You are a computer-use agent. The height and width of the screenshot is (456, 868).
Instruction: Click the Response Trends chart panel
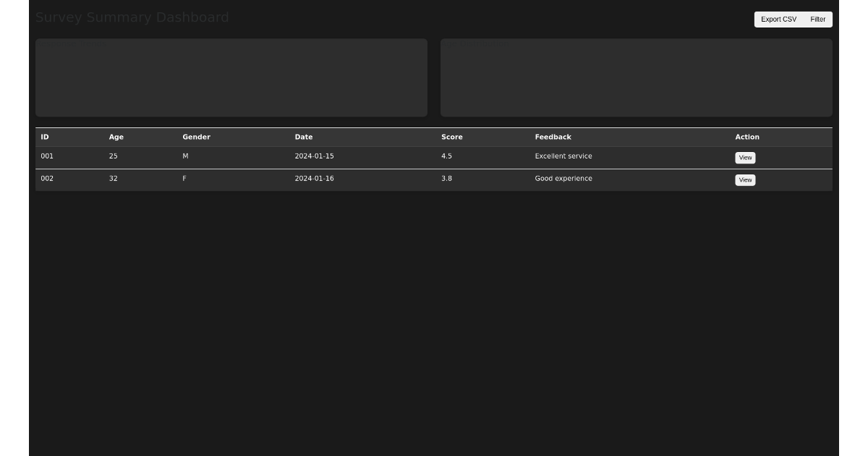(231, 77)
